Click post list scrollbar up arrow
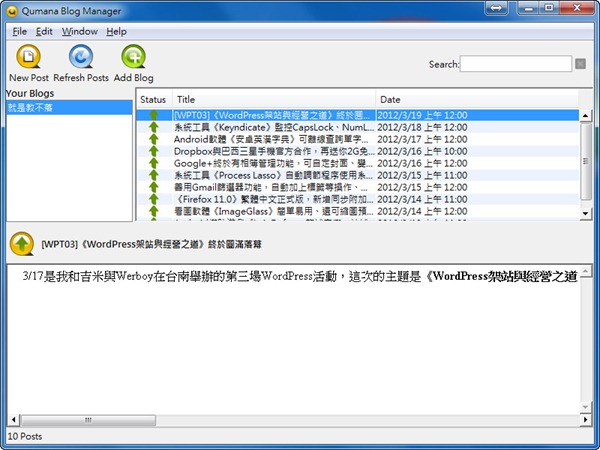This screenshot has width=600, height=450. [585, 115]
